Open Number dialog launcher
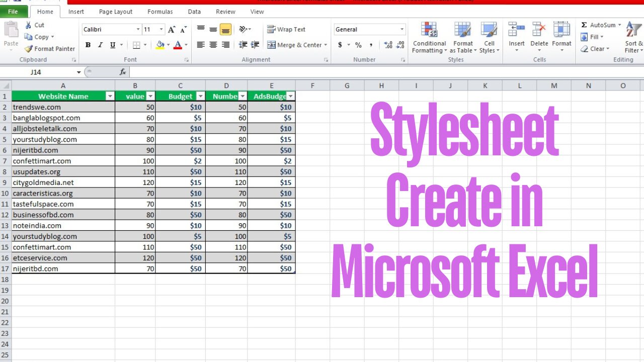 click(403, 60)
